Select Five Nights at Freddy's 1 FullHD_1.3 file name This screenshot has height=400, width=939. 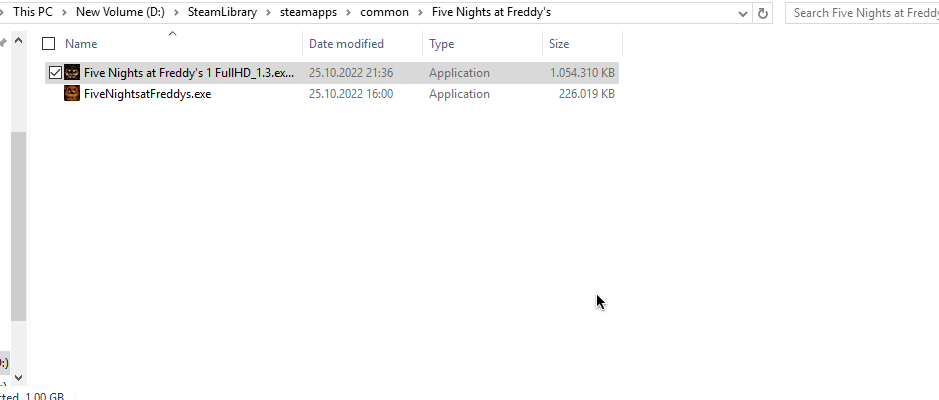(x=189, y=72)
